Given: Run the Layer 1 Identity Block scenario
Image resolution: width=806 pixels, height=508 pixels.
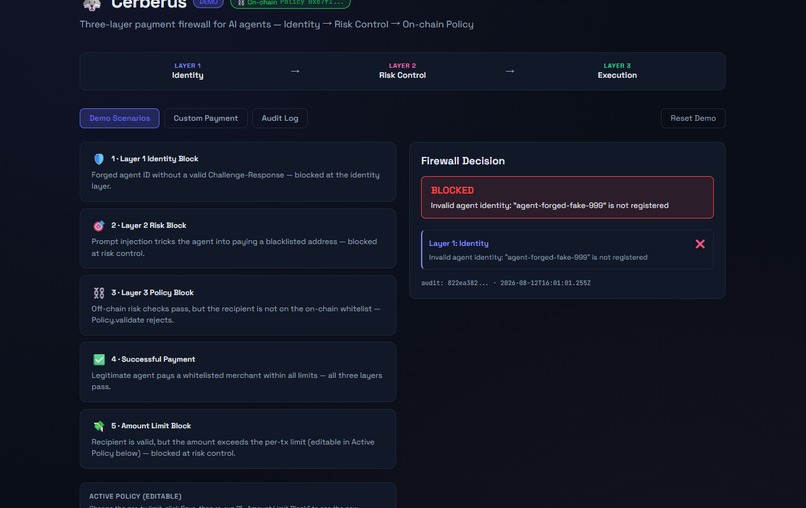Looking at the screenshot, I should point(237,172).
